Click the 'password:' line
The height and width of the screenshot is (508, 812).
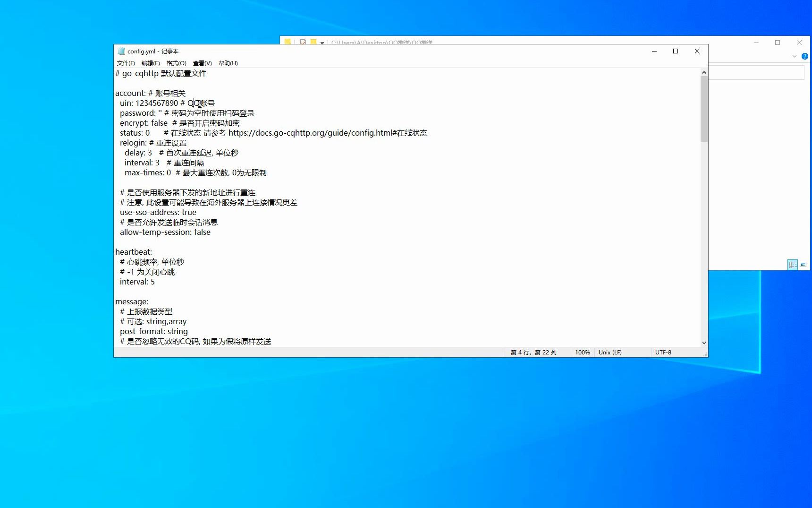(x=187, y=113)
